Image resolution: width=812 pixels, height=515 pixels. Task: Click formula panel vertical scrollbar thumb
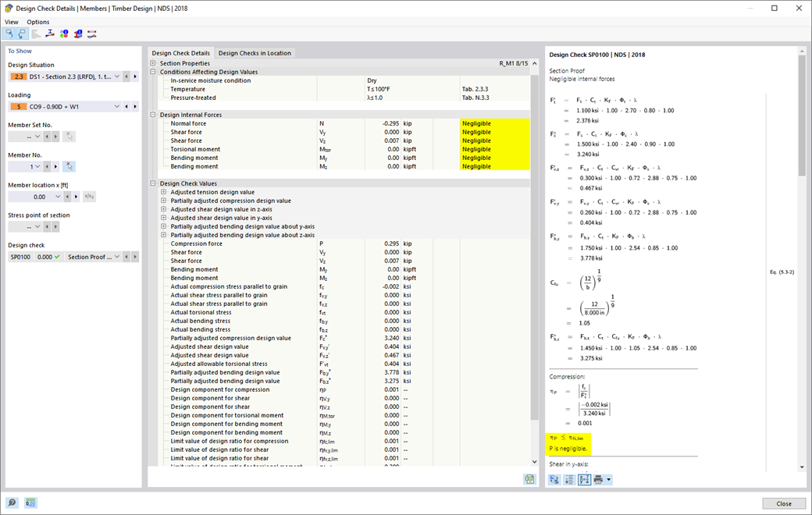[802, 116]
